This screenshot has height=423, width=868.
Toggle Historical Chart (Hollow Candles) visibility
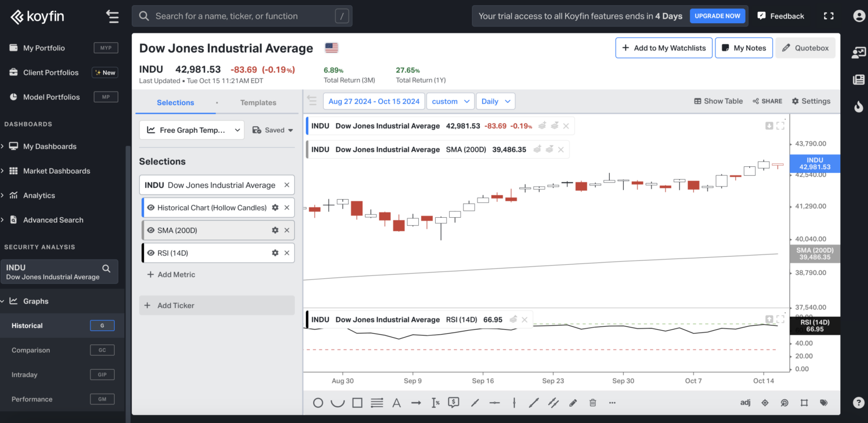point(151,208)
